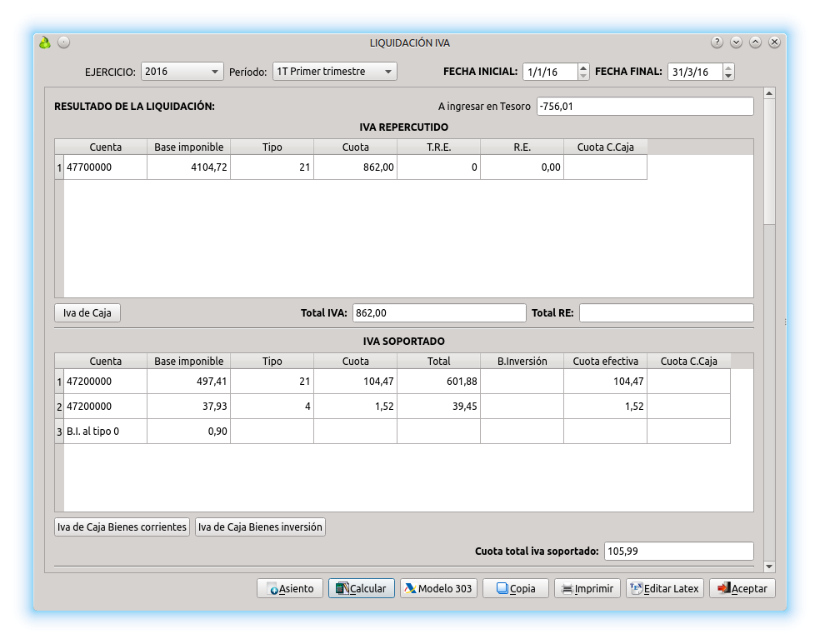Click the base imponible cell 0,90

pos(189,432)
